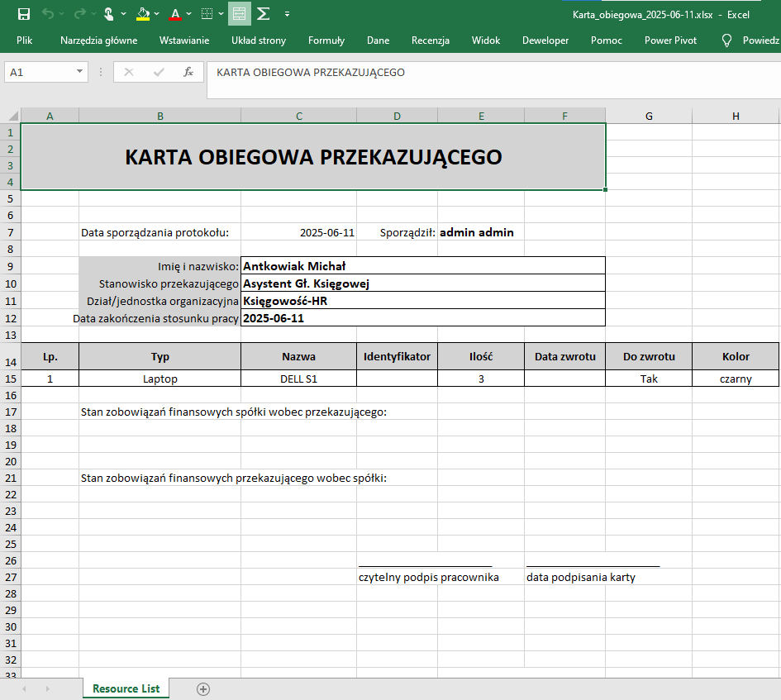Select the czytelny podpis pracownika cell

coord(428,577)
